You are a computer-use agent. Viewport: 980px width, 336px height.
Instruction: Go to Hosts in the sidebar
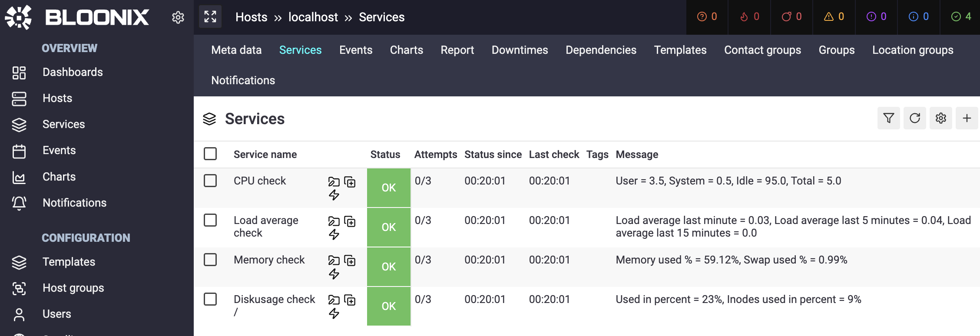click(57, 98)
